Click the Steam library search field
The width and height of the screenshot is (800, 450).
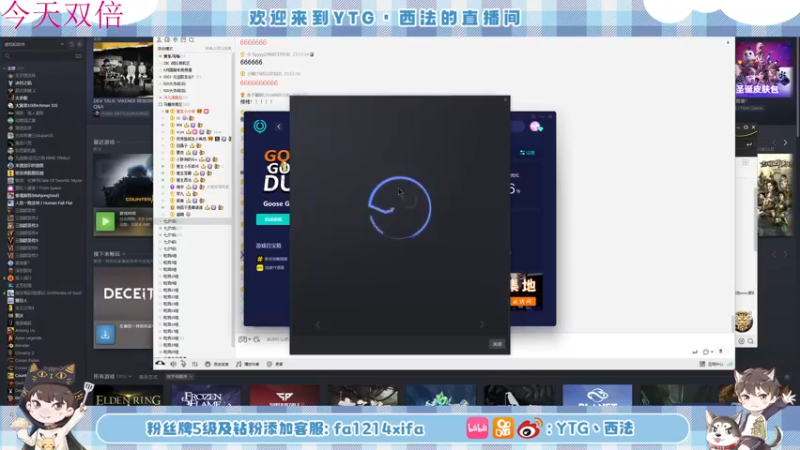point(38,56)
